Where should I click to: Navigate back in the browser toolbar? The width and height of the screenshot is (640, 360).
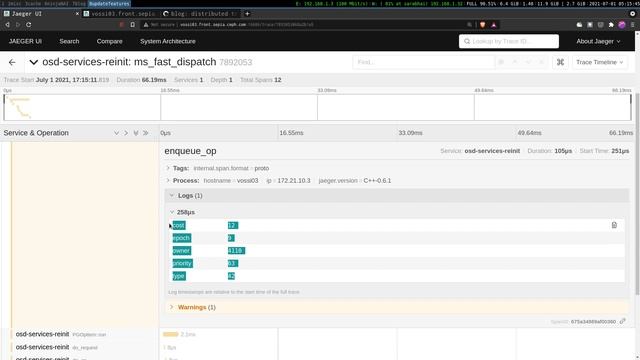click(7, 24)
